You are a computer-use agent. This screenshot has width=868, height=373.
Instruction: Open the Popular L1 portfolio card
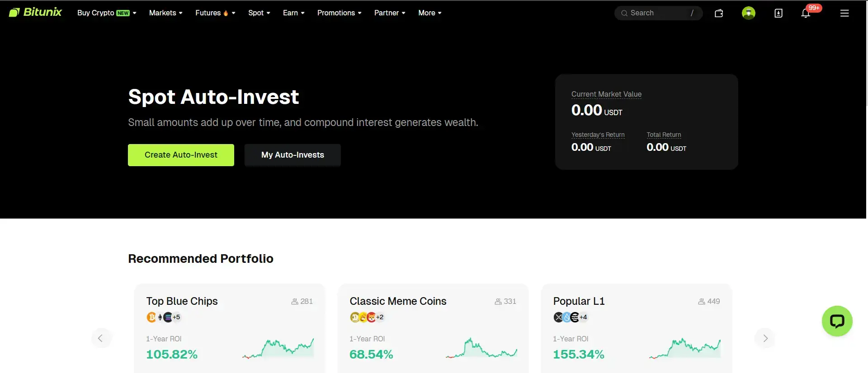pyautogui.click(x=636, y=328)
